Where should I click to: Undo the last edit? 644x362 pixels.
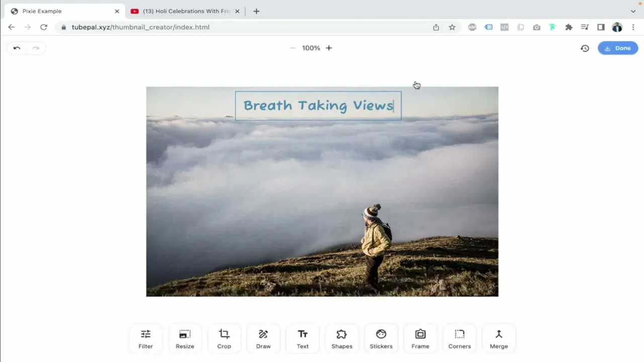17,48
